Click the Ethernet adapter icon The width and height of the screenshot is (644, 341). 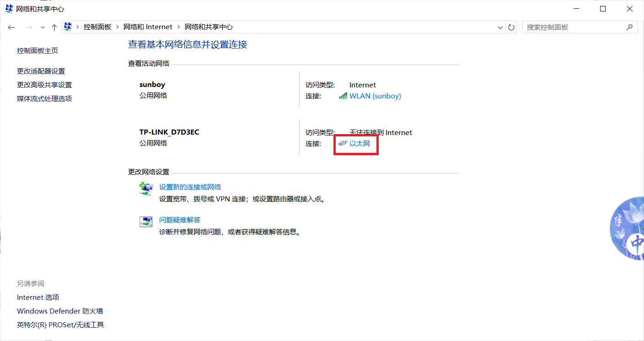343,144
